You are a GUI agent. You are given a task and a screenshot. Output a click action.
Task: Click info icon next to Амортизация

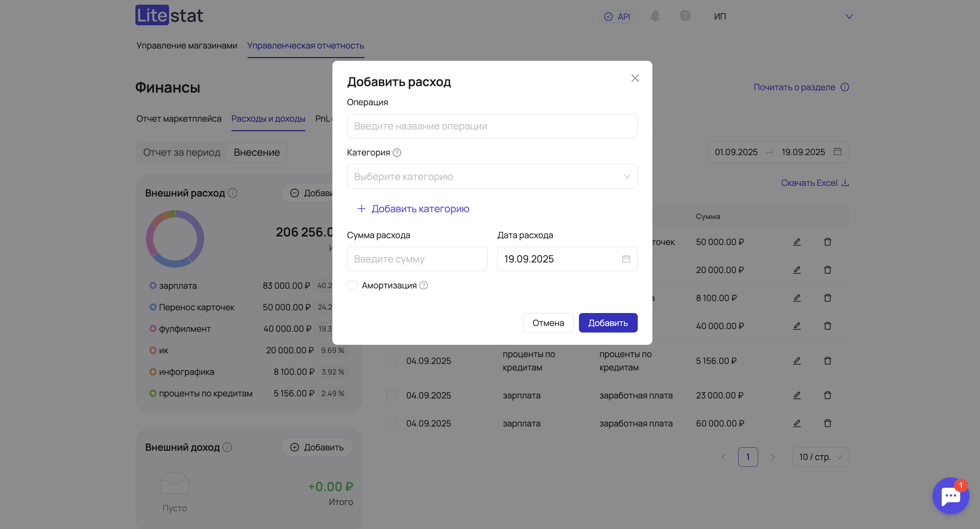tap(423, 285)
